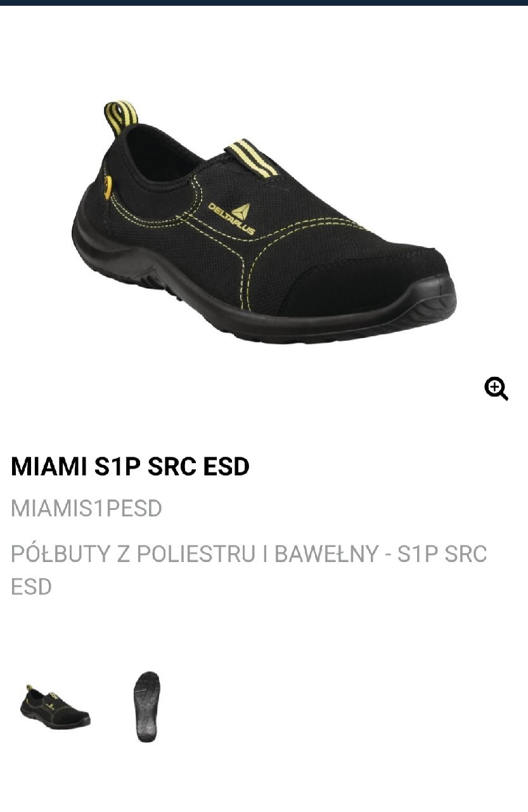The width and height of the screenshot is (528, 812).
Task: Click the yellow striped heel pull loop
Action: 120,116
